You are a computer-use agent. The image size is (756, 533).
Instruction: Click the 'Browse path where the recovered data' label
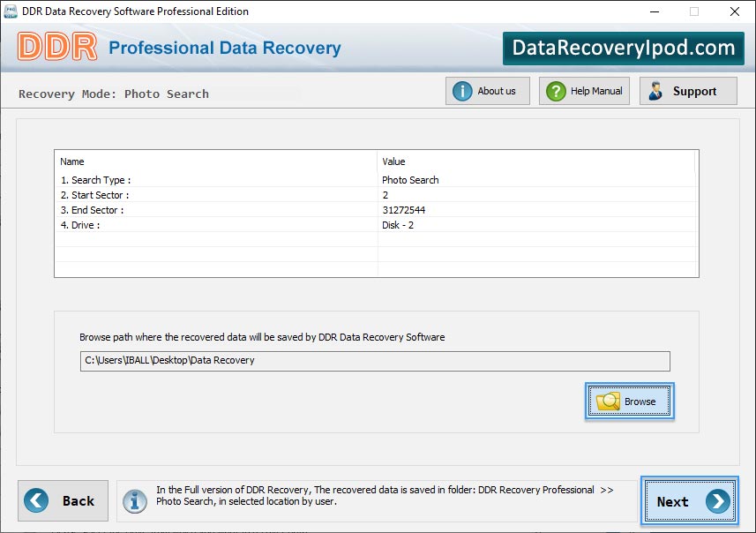[x=262, y=337]
